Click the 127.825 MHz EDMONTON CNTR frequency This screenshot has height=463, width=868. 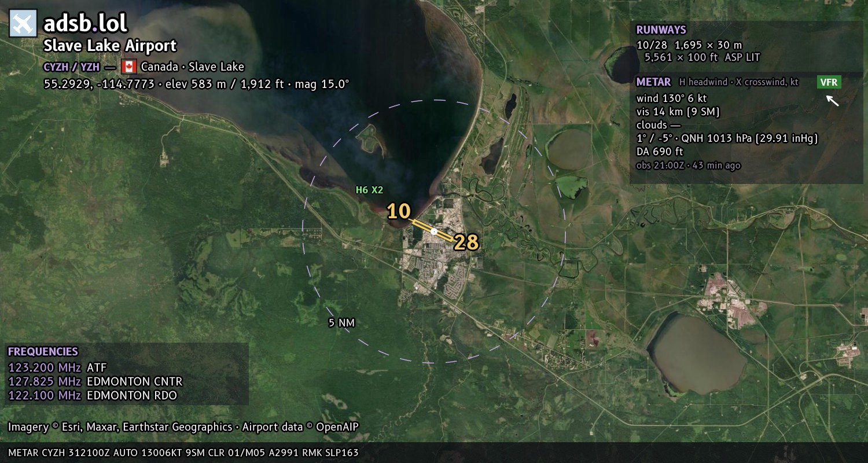95,381
